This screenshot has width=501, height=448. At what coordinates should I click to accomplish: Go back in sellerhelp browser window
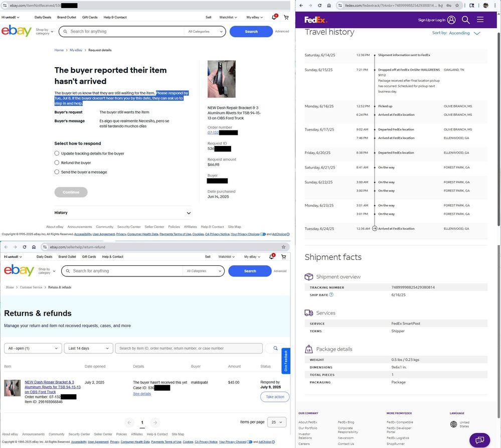coord(6,247)
